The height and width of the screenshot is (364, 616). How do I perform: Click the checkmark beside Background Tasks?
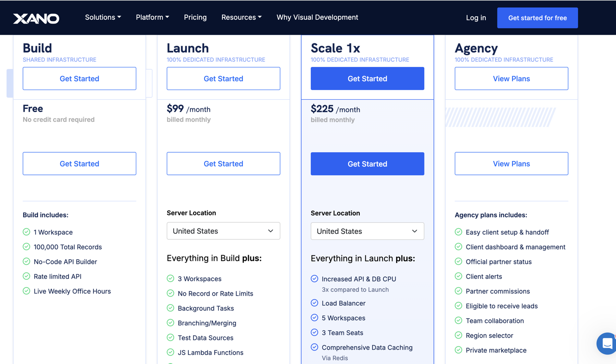(x=170, y=308)
